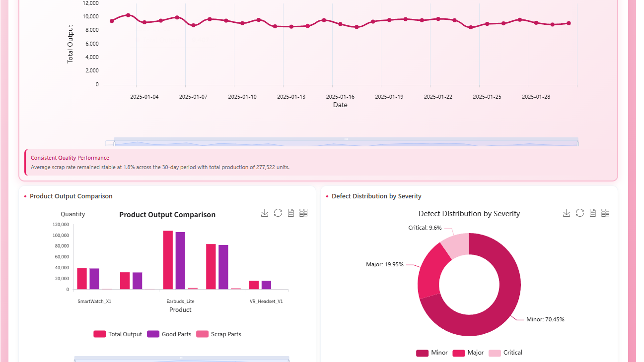The height and width of the screenshot is (362, 644).
Task: Toggle the Total Output legend series
Action: pyautogui.click(x=118, y=334)
